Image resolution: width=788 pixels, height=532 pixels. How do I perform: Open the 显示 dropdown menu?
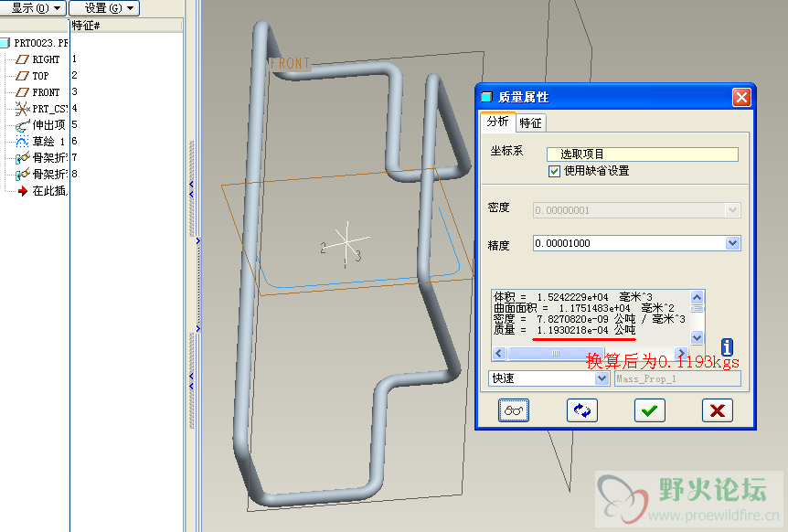33,8
